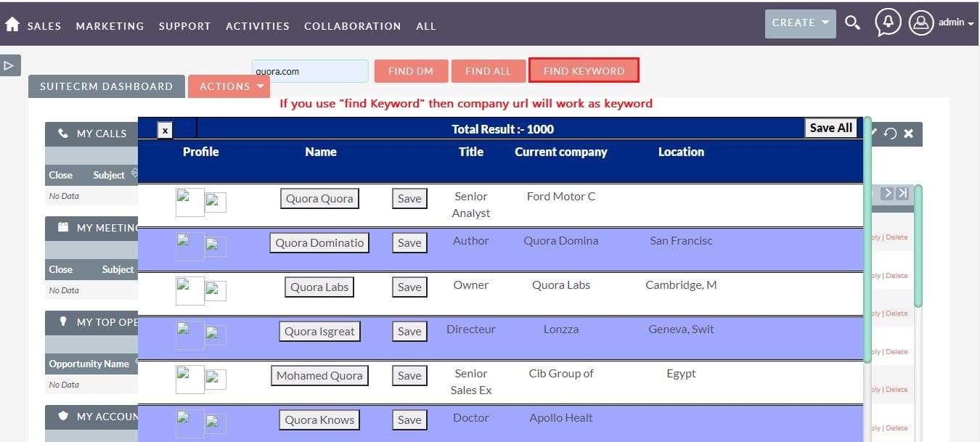Click the FIND DM button
The image size is (980, 442).
(x=411, y=70)
